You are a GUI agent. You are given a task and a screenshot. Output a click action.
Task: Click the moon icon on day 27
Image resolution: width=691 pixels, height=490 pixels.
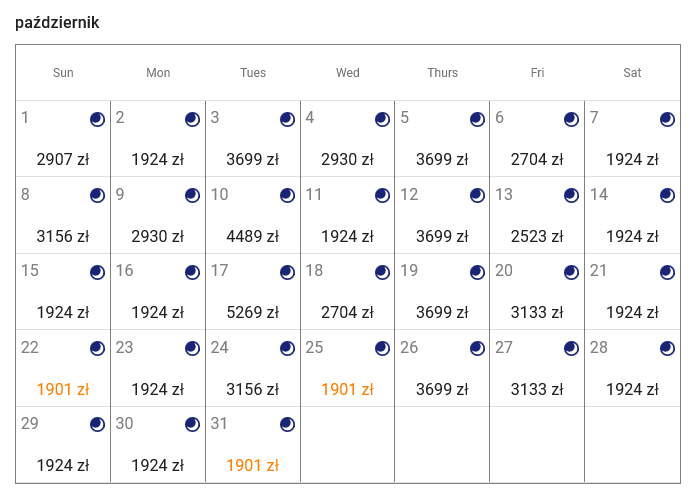pos(572,349)
